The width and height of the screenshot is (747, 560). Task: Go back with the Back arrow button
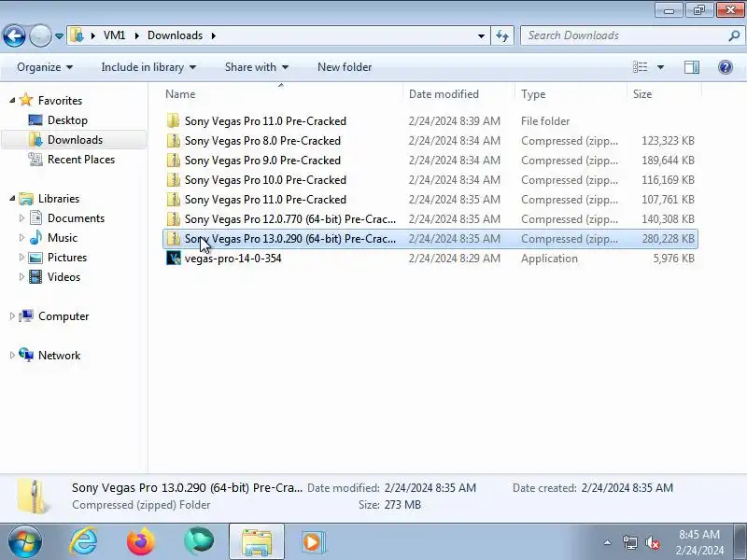pyautogui.click(x=14, y=35)
